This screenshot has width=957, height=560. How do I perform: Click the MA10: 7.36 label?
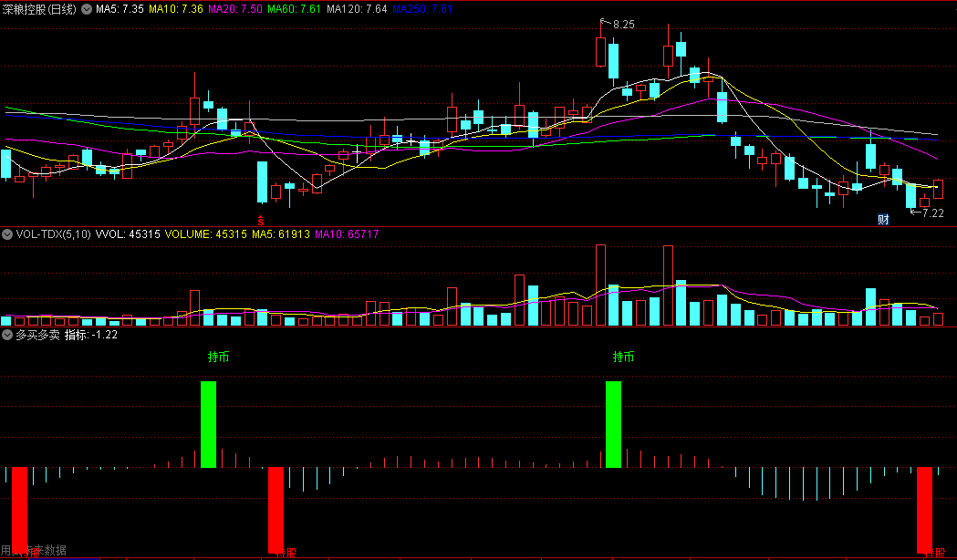[176, 9]
